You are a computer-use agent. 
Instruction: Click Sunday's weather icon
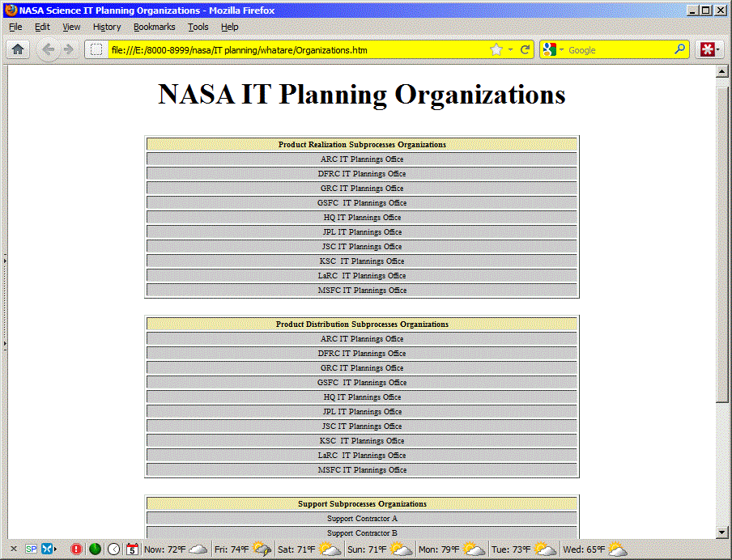pos(402,549)
